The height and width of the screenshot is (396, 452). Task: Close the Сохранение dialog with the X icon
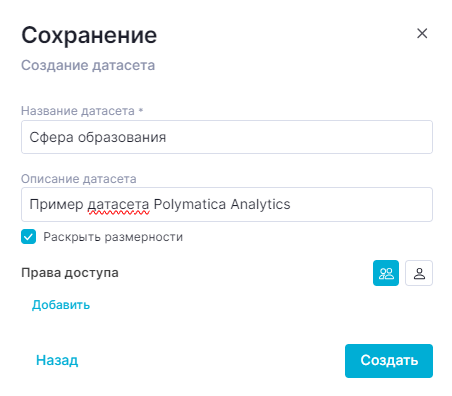coord(422,33)
